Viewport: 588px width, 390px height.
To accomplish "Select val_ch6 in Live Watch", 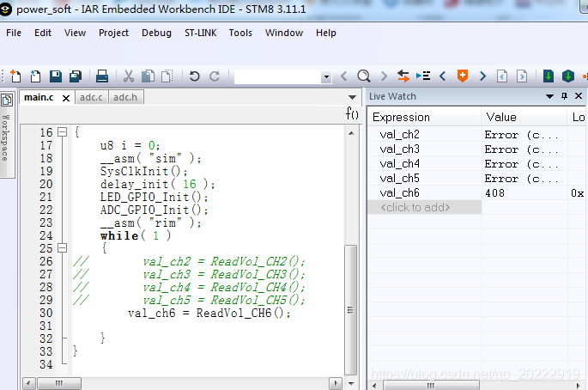I will point(399,193).
